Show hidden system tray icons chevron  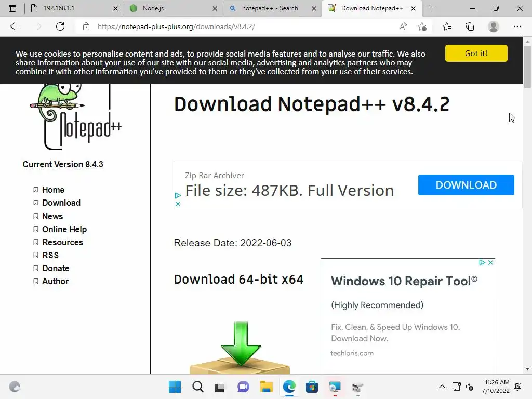[442, 387]
